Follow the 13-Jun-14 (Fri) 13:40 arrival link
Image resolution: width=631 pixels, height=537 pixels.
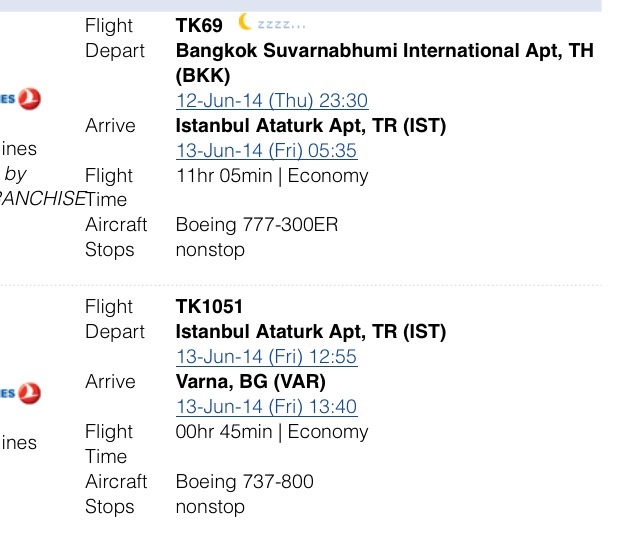click(x=266, y=407)
